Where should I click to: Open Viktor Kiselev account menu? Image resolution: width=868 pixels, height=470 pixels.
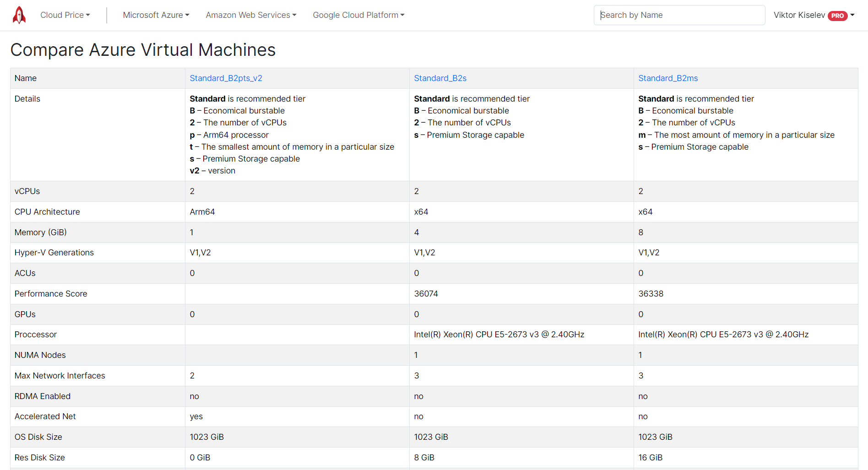point(814,15)
